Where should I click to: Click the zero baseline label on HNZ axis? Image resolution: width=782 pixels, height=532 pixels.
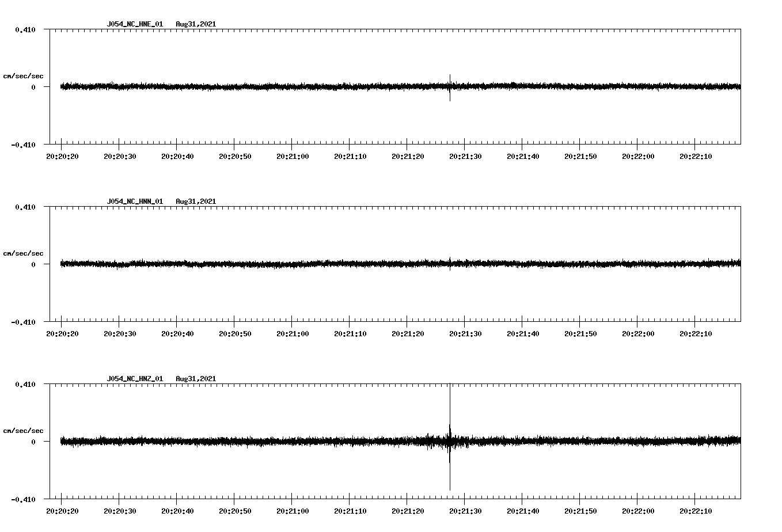[33, 442]
